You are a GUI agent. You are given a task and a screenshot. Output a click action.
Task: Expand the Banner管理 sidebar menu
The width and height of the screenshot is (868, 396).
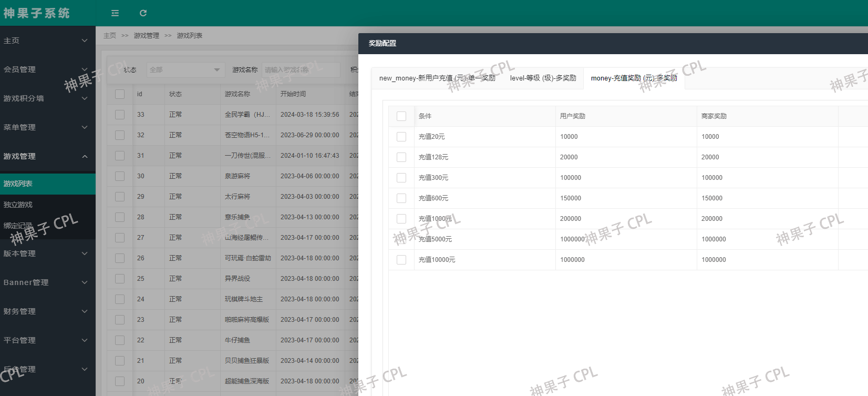point(48,282)
